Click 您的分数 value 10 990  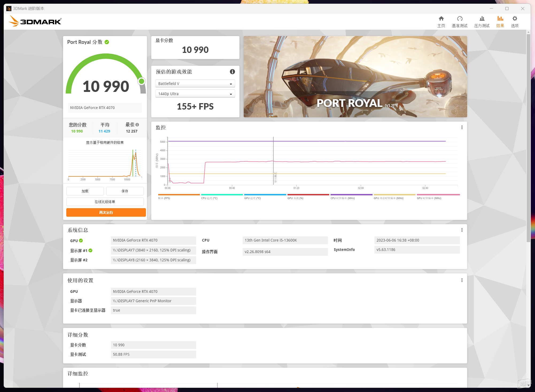click(77, 131)
